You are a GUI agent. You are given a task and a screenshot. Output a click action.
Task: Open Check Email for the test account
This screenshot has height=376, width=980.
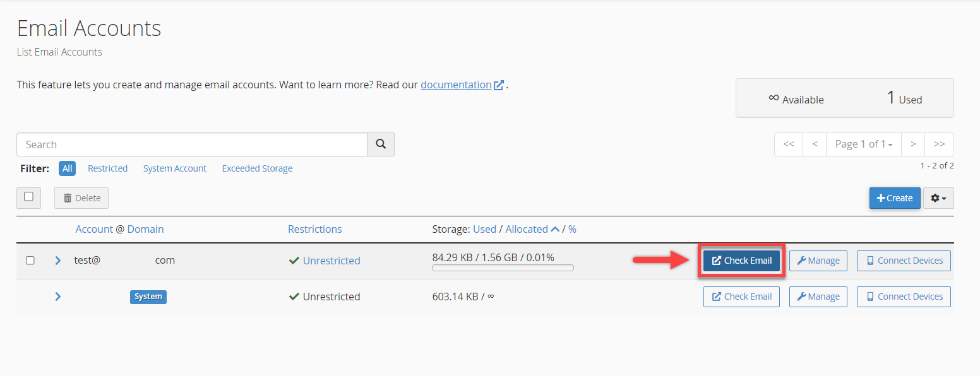pyautogui.click(x=741, y=260)
